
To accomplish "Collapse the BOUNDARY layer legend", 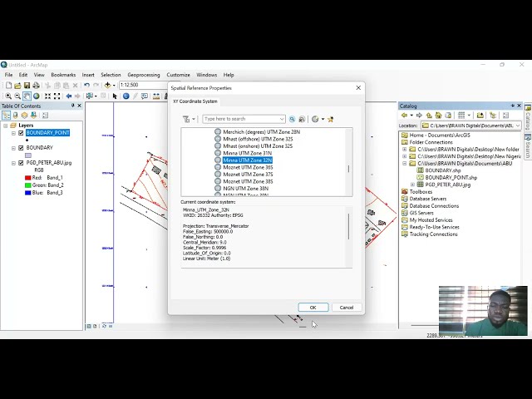I will (x=13, y=148).
